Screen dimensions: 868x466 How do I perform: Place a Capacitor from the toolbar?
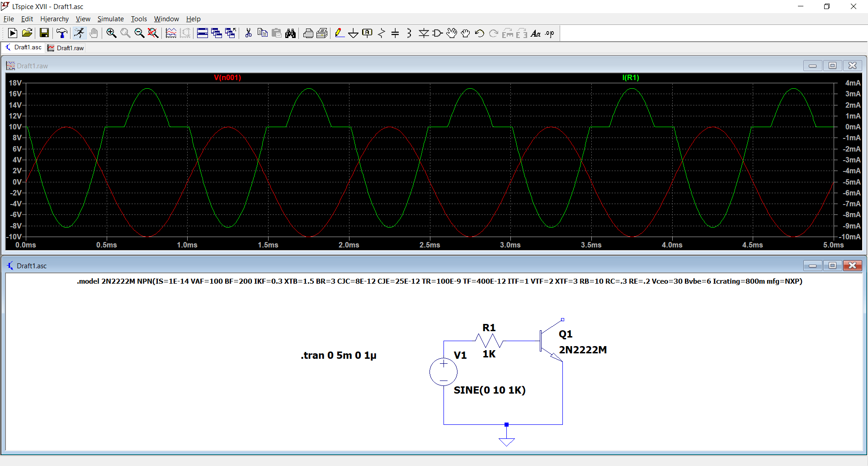(395, 33)
